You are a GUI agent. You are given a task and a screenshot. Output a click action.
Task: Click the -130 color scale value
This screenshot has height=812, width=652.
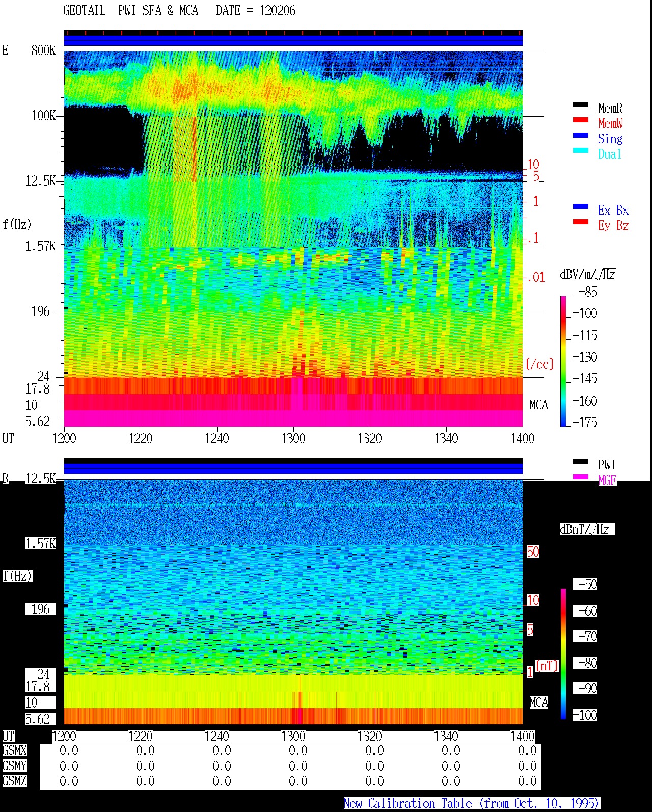click(x=585, y=357)
